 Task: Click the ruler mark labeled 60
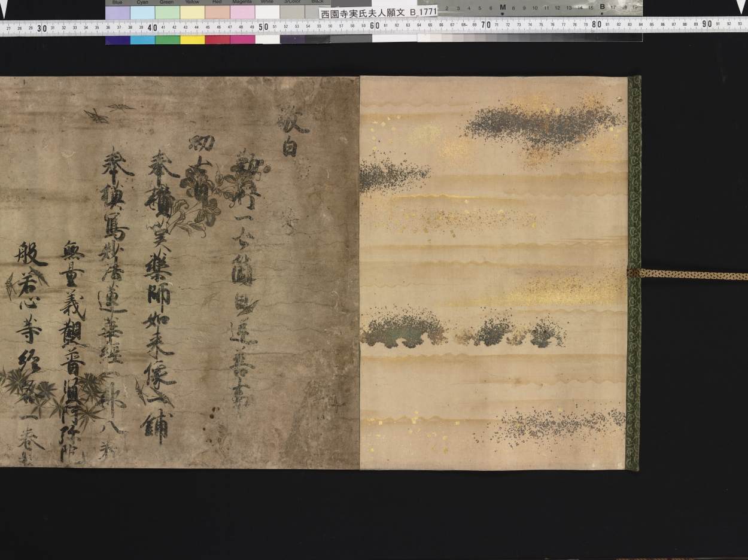(x=375, y=26)
